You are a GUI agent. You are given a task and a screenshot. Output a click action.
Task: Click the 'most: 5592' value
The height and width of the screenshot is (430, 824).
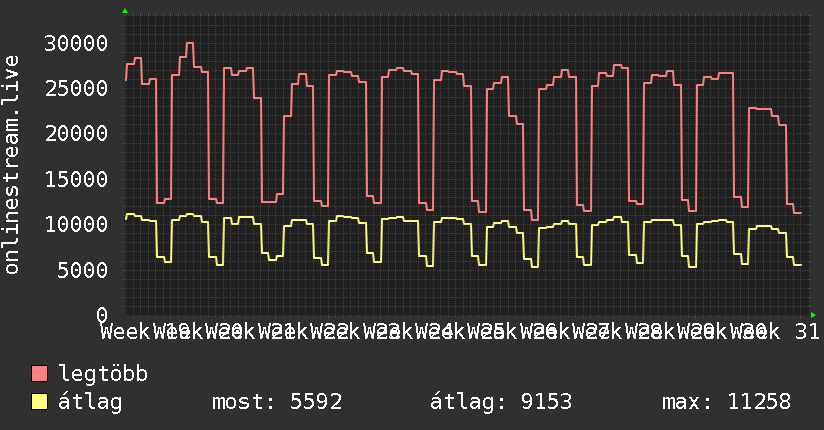[277, 402]
